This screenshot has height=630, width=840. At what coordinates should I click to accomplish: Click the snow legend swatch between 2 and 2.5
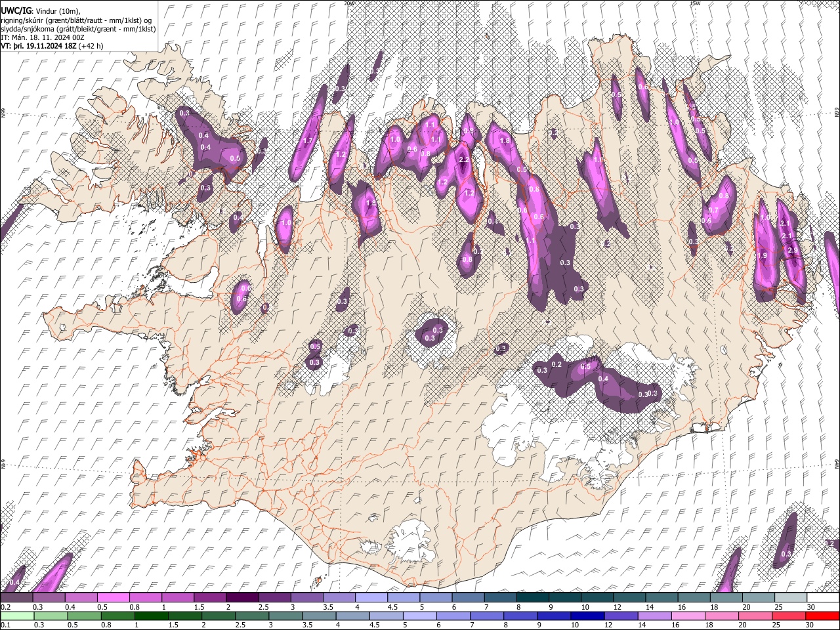pyautogui.click(x=242, y=597)
